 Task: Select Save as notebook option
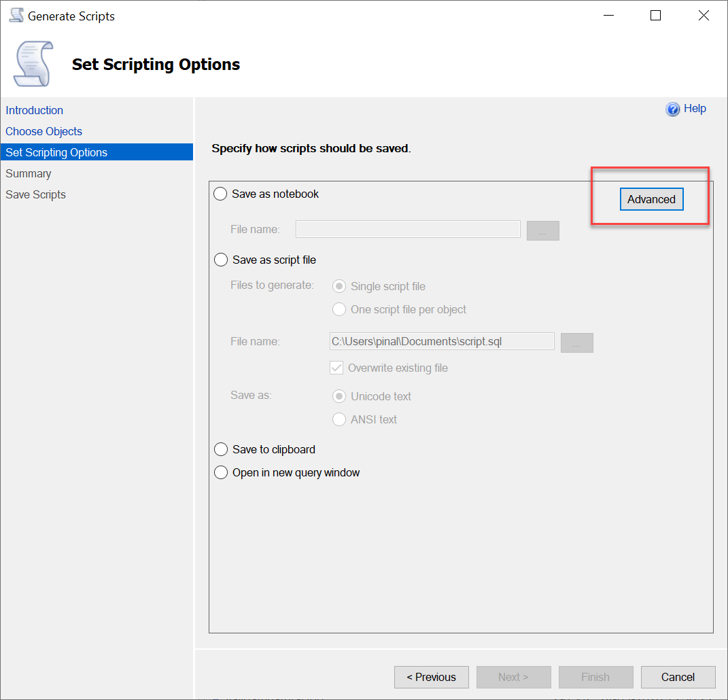click(x=220, y=194)
